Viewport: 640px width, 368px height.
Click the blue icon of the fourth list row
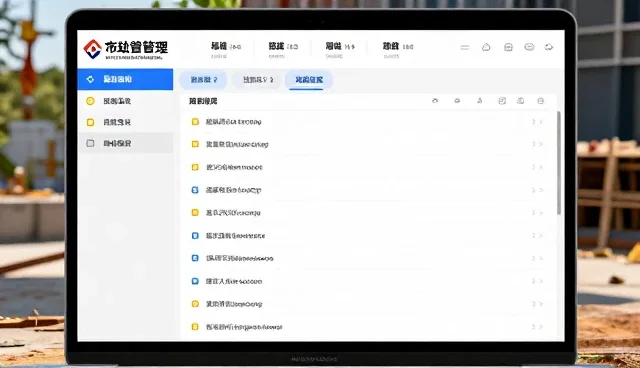pos(195,190)
